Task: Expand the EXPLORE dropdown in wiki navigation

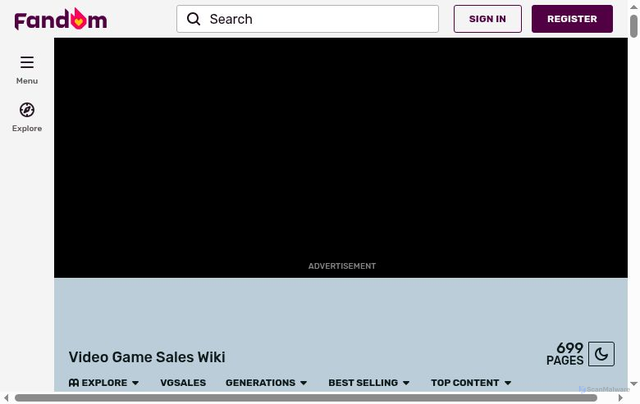Action: [104, 383]
